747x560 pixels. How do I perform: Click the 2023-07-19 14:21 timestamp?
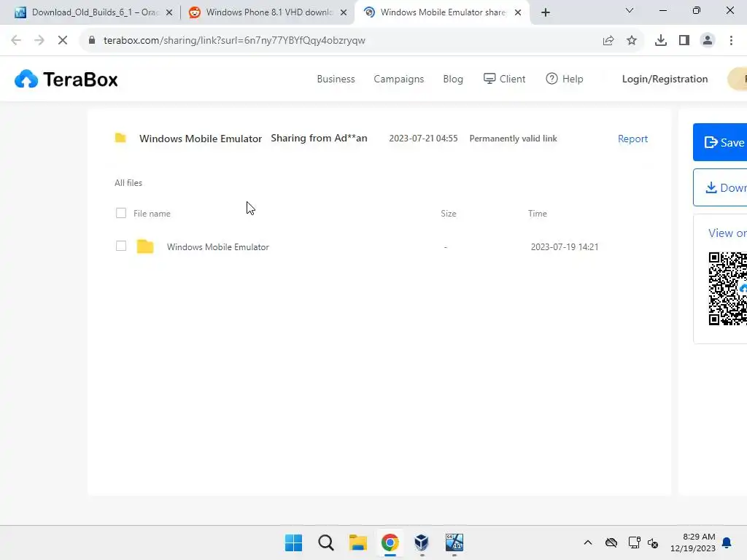click(565, 246)
